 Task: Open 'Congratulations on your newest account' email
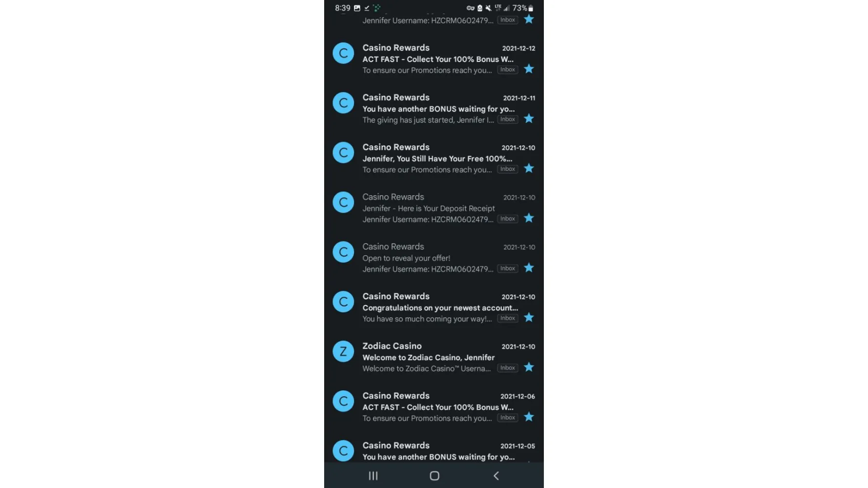tap(434, 307)
